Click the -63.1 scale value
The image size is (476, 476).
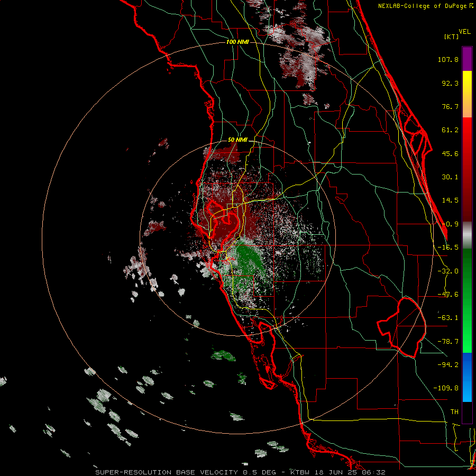point(448,318)
